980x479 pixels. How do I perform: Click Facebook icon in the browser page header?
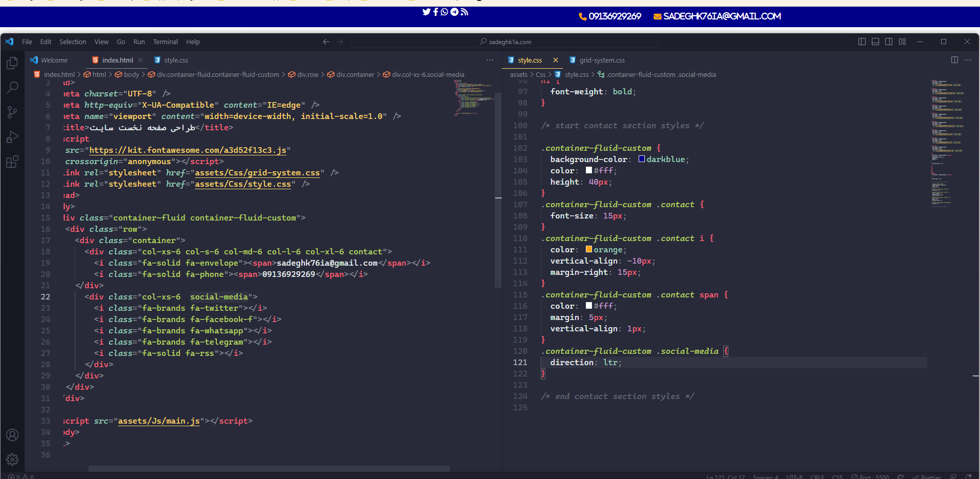pos(436,12)
